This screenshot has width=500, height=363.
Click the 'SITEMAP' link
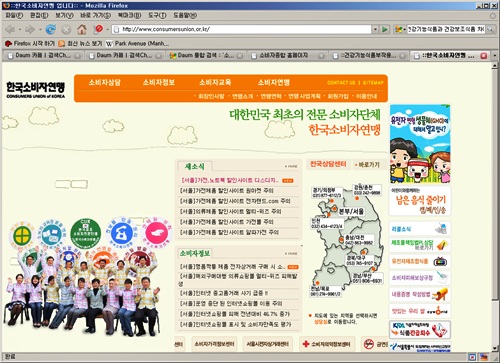tap(373, 83)
